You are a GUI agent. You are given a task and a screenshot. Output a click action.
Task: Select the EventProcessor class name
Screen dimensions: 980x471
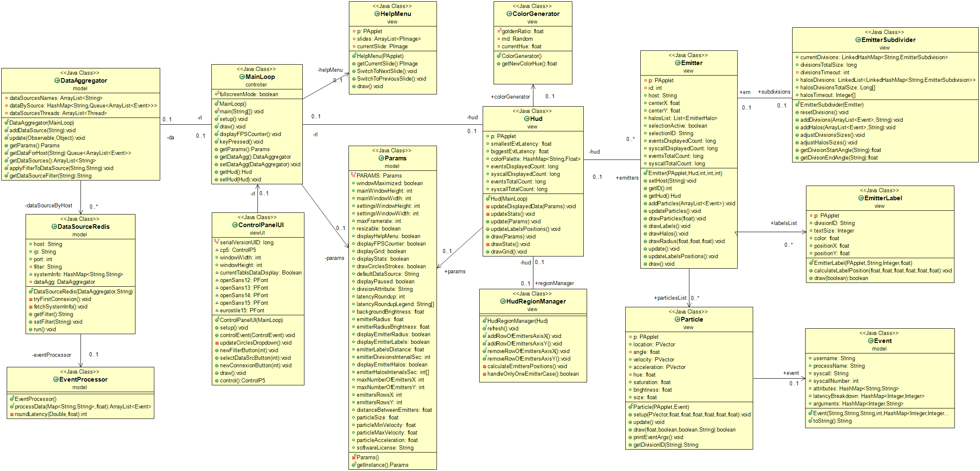pyautogui.click(x=83, y=379)
